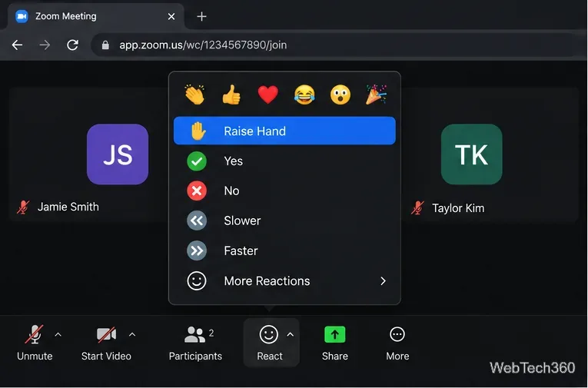Start Video with the camera button
This screenshot has height=388, width=588.
point(106,343)
